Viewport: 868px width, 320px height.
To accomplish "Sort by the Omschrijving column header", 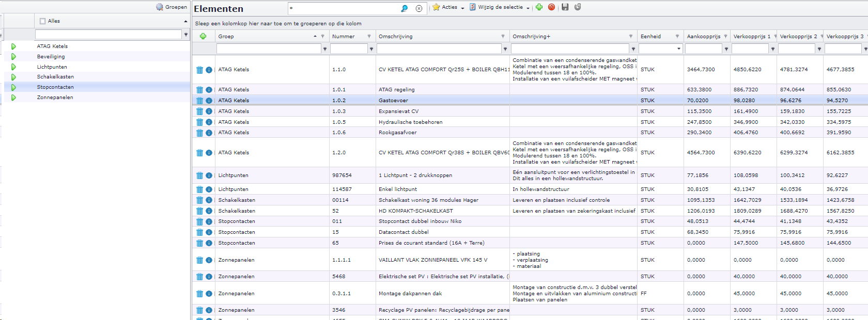I will (x=395, y=37).
